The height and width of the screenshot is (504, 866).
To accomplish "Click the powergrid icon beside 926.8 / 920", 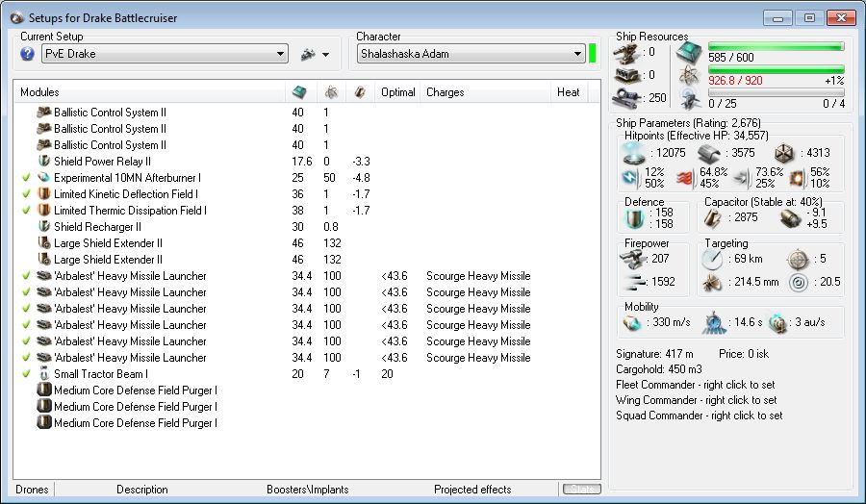I will (689, 75).
